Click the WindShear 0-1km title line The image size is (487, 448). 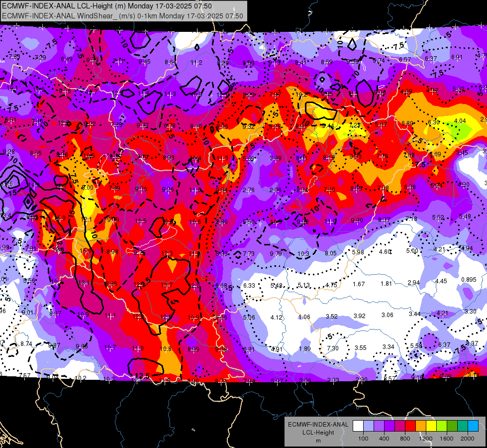point(123,16)
